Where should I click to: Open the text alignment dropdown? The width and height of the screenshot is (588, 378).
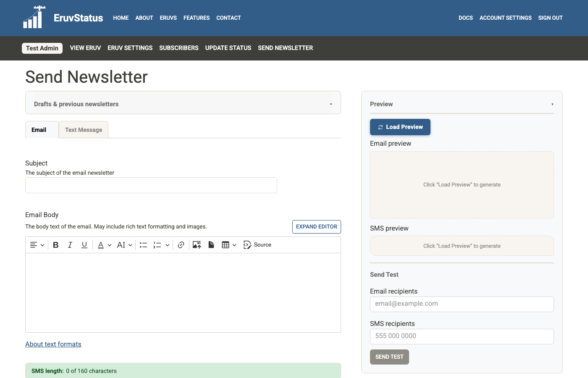(37, 244)
